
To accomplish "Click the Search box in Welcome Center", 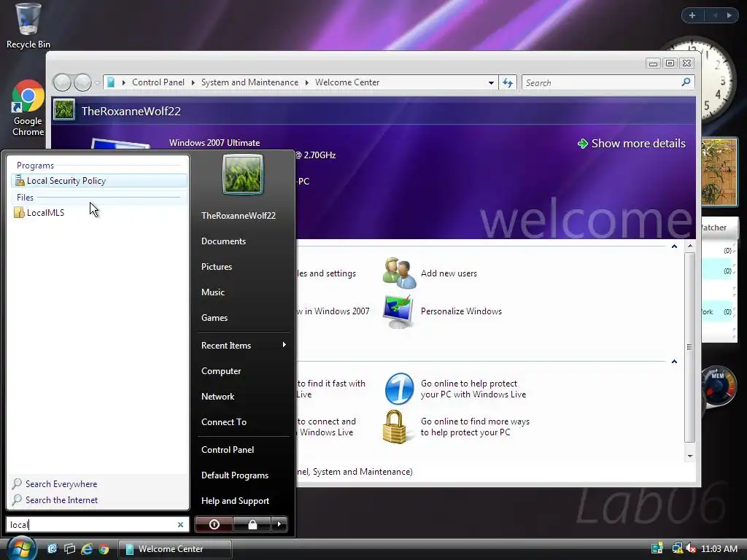I will [601, 83].
